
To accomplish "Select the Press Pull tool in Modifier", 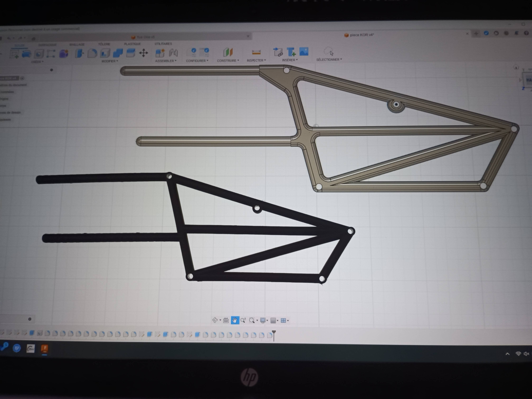I will [x=79, y=53].
